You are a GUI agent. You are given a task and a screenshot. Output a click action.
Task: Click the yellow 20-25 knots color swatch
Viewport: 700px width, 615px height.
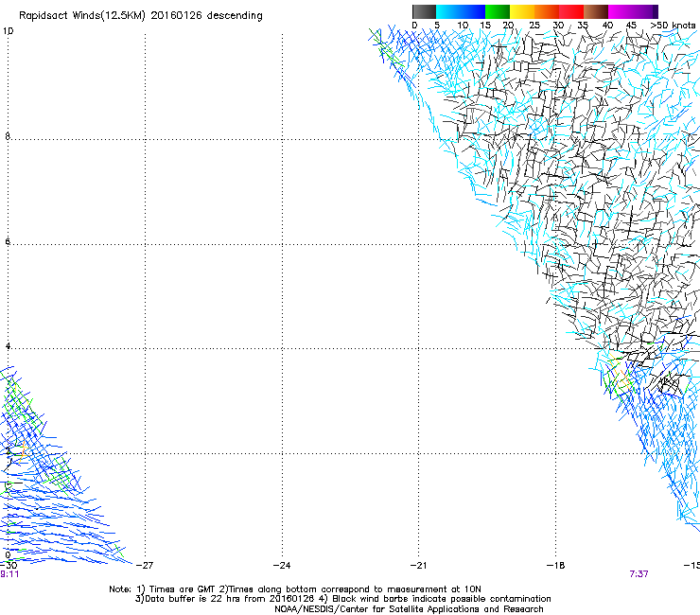point(522,11)
